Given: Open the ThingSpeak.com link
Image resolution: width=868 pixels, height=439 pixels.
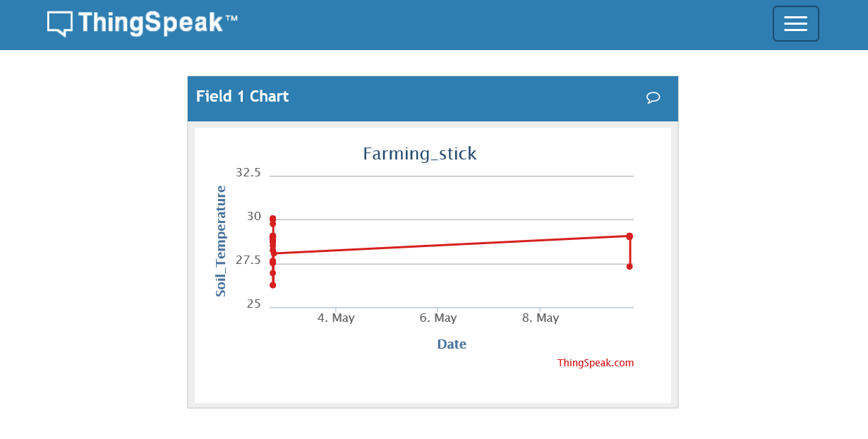Looking at the screenshot, I should 596,363.
